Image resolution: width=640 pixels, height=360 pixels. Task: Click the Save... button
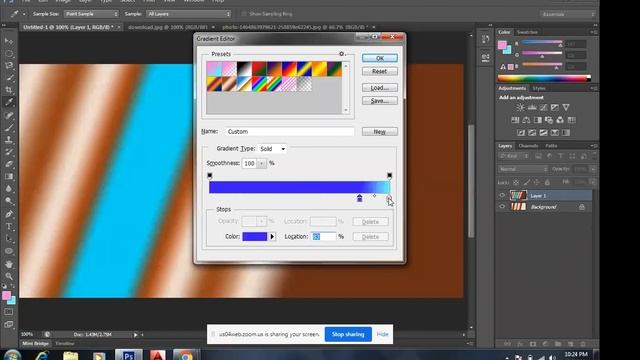380,101
